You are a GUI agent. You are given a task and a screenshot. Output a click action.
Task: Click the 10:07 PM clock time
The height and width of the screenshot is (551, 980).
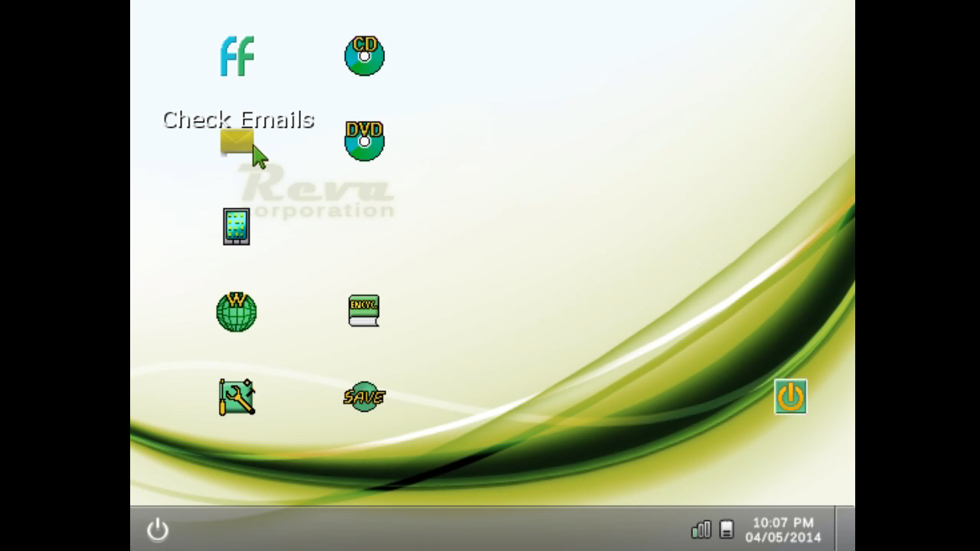(782, 523)
